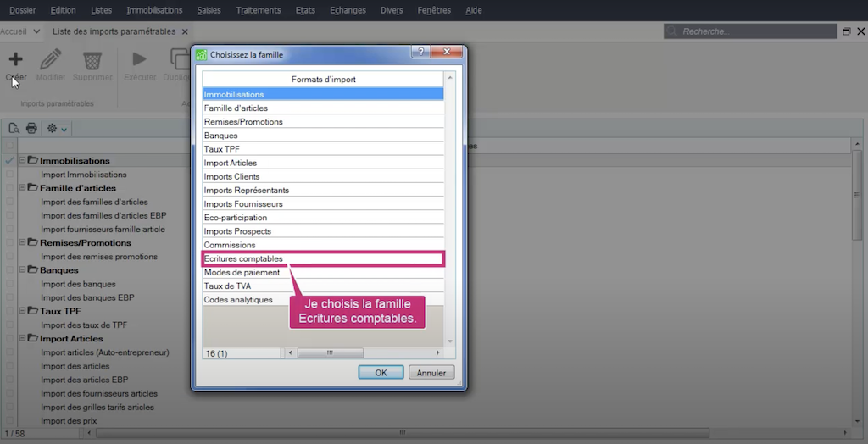Open the Immobilisations menu

pos(154,10)
